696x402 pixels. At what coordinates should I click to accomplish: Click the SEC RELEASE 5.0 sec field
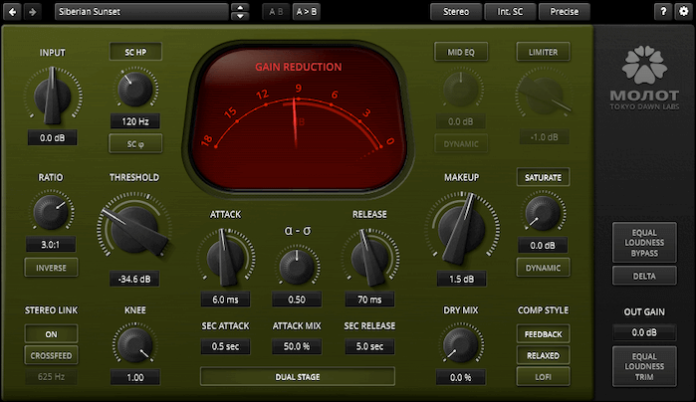[369, 346]
